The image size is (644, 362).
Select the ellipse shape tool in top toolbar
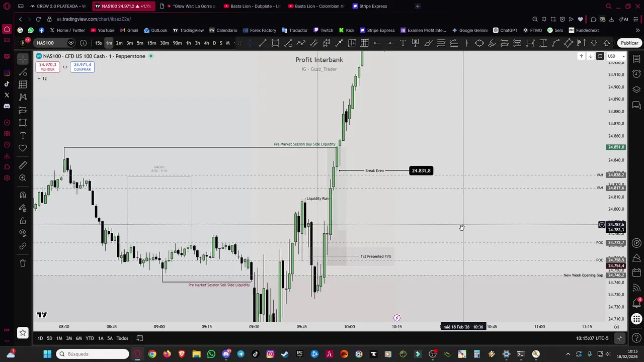pos(479,43)
